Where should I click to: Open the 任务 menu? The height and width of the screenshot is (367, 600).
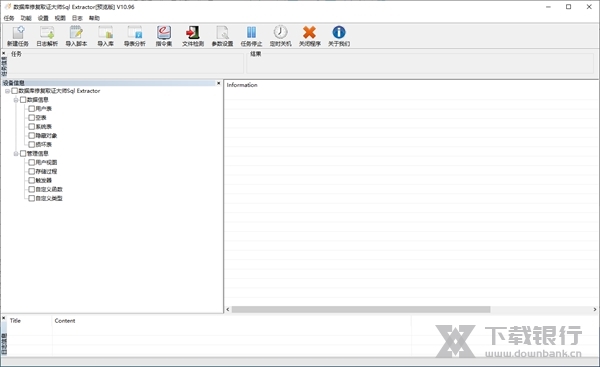click(x=9, y=18)
